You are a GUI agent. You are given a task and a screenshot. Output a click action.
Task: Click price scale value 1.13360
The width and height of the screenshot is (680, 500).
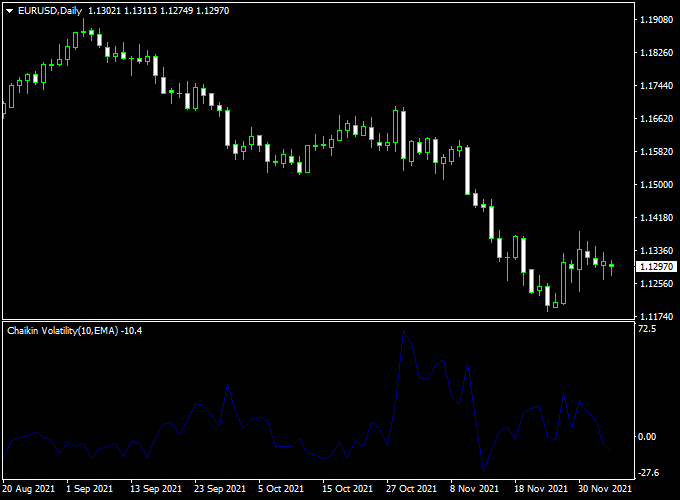pos(657,251)
